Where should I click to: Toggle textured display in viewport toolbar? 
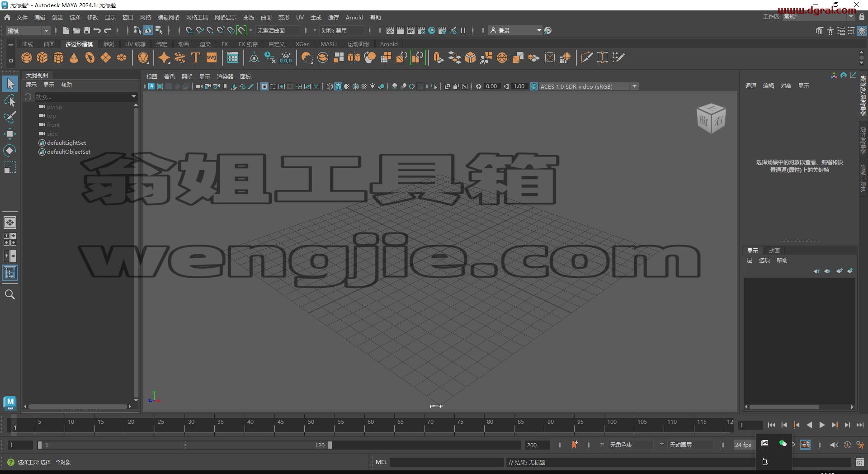pyautogui.click(x=364, y=86)
